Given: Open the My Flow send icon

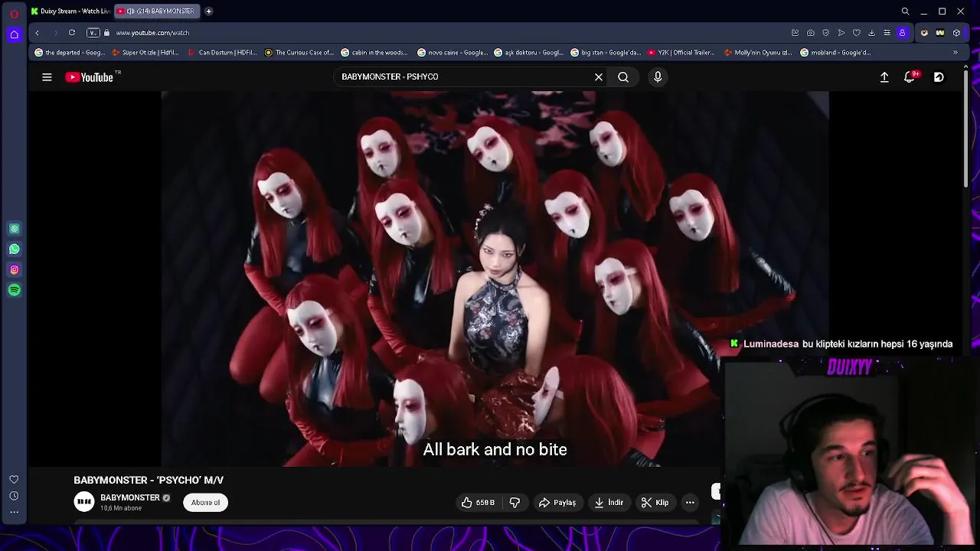Looking at the screenshot, I should 841,33.
